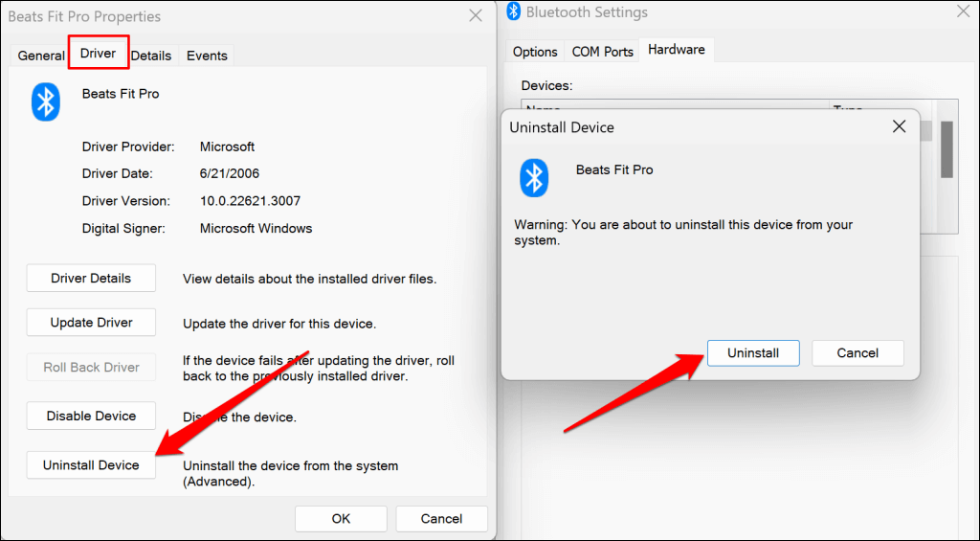
Task: Click the Bluetooth icon in Bluetooth Settings title
Action: (x=514, y=12)
